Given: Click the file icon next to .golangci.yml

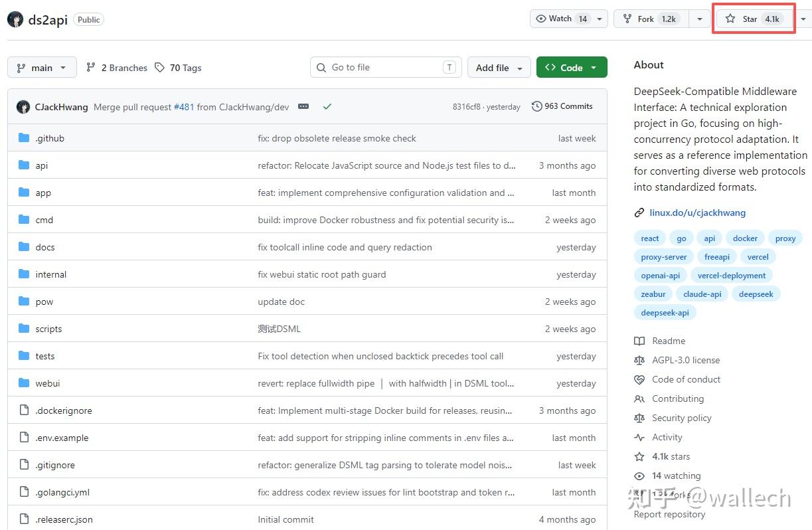Looking at the screenshot, I should click(24, 492).
